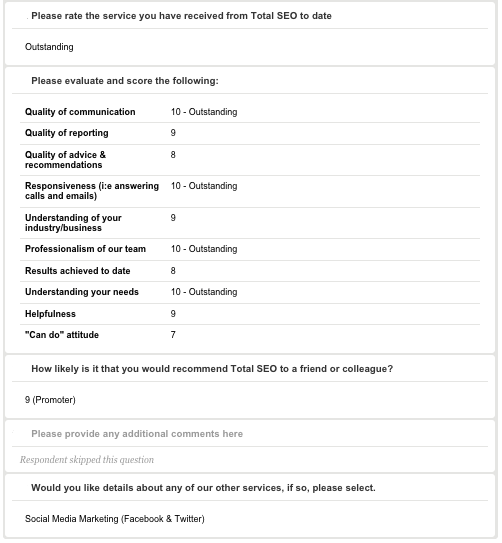Select 'Understanding your needs' row label

pos(82,292)
